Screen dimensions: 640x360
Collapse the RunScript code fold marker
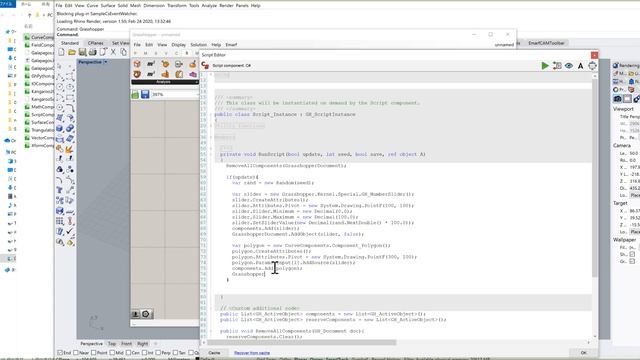[211, 154]
